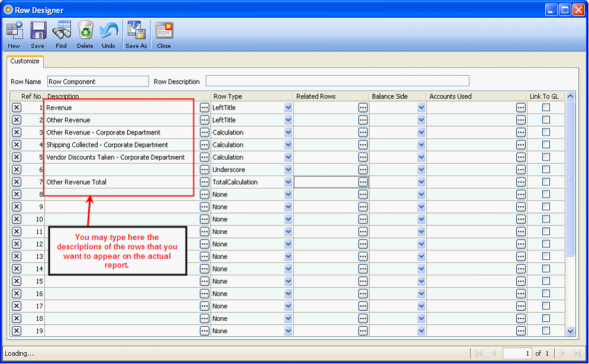Click the vertical scrollbar thumb
The height and width of the screenshot is (364, 589).
(570, 178)
